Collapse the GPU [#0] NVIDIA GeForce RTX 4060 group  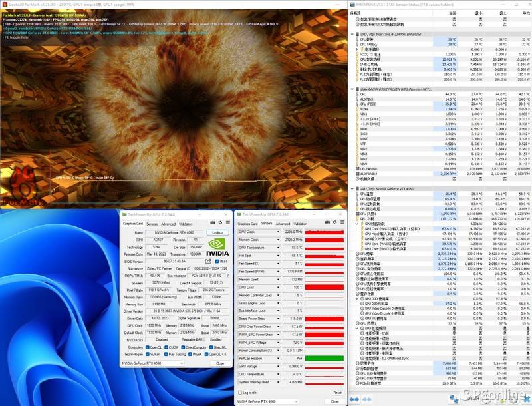tap(352, 189)
